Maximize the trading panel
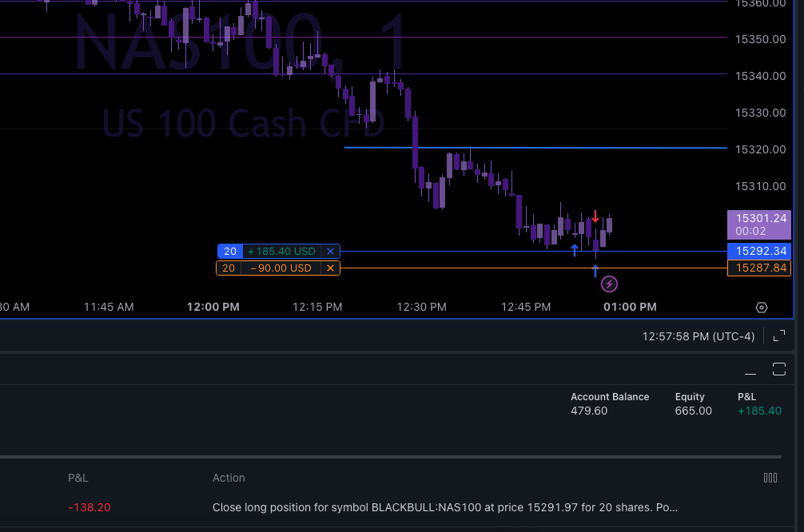The width and height of the screenshot is (804, 532). (x=778, y=369)
